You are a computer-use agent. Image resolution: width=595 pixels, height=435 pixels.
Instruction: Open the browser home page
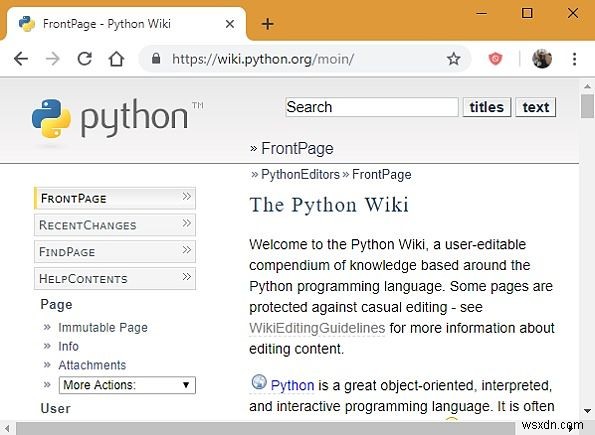point(116,59)
